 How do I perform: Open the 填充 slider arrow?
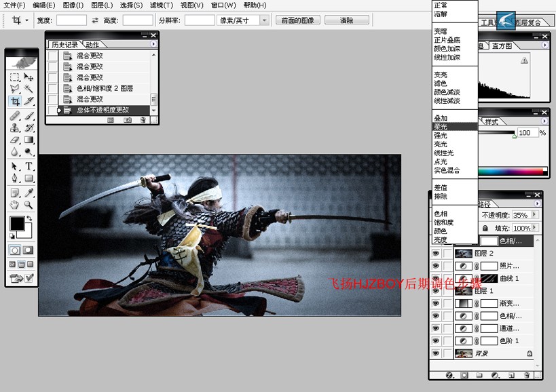coord(535,228)
